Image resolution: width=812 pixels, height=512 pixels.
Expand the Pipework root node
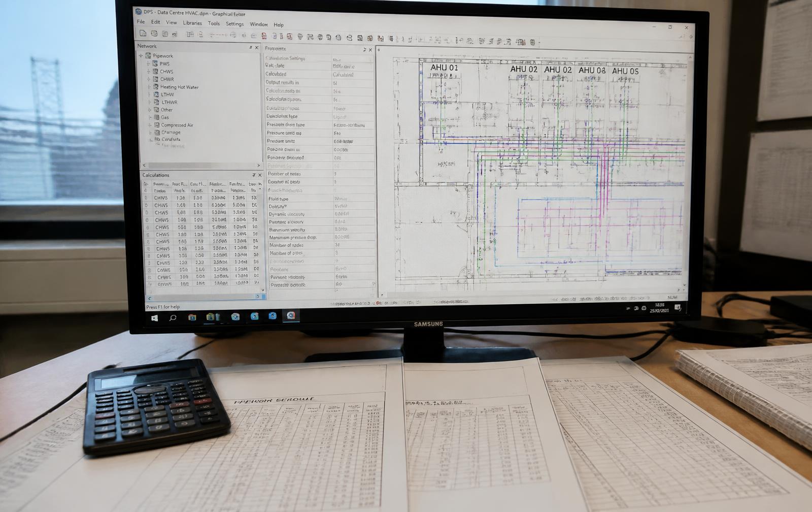141,56
